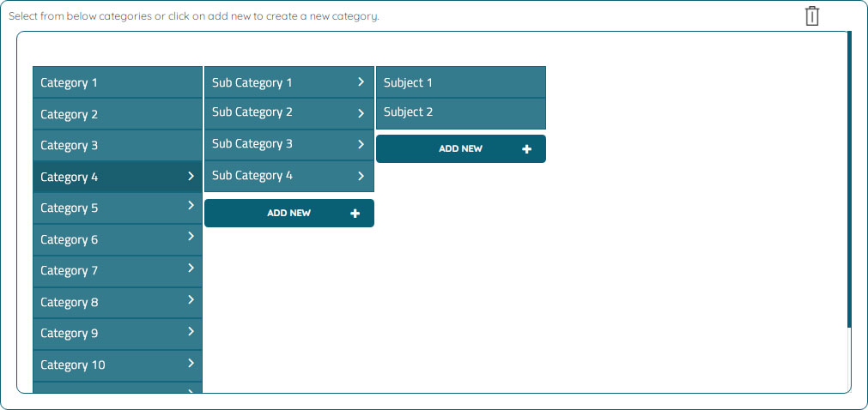Select Category 3
The width and height of the screenshot is (868, 410).
click(118, 146)
